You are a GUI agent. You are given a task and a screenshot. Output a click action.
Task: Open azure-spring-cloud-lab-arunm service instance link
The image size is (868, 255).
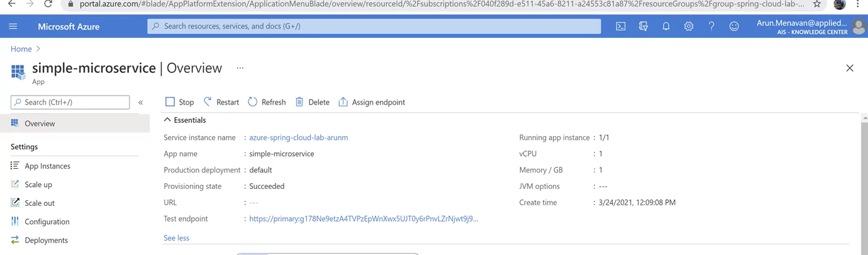(x=299, y=137)
